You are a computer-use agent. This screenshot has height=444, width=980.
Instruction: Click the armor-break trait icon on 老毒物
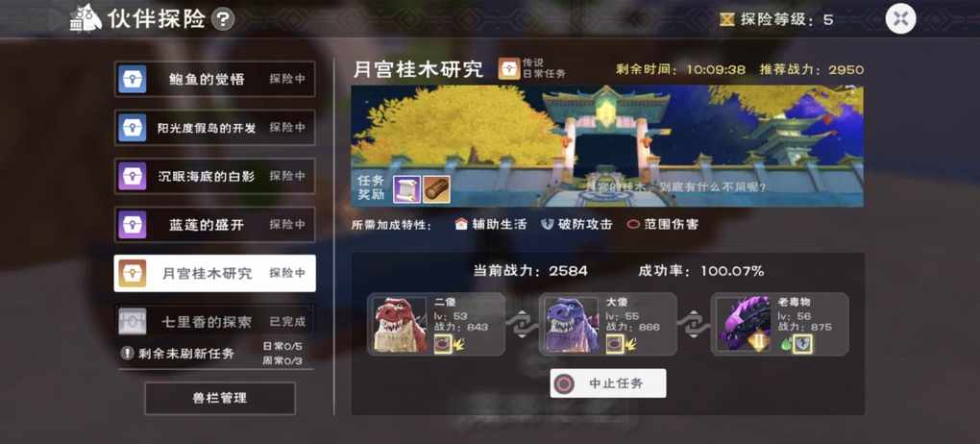click(802, 344)
